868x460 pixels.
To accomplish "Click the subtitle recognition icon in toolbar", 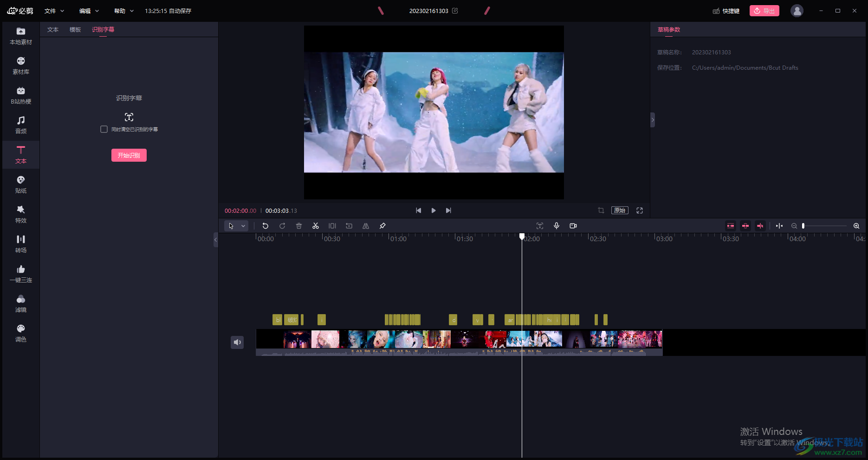I will pyautogui.click(x=540, y=226).
